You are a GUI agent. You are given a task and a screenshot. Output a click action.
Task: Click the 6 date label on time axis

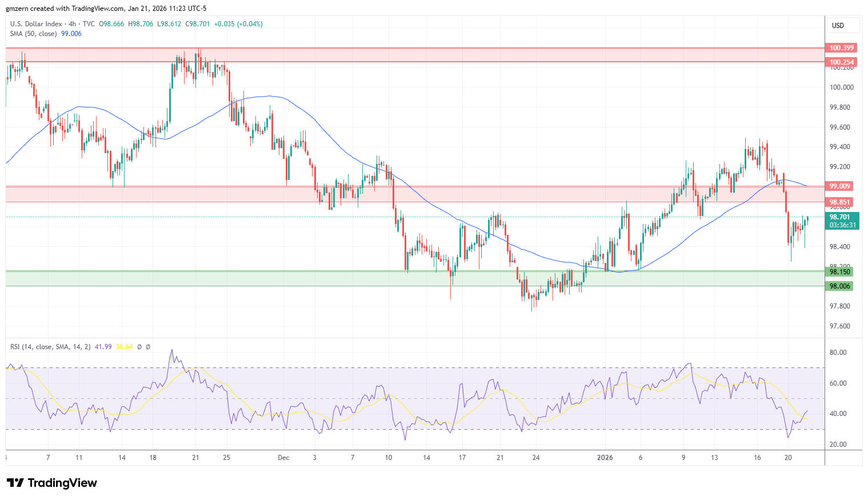pos(641,458)
